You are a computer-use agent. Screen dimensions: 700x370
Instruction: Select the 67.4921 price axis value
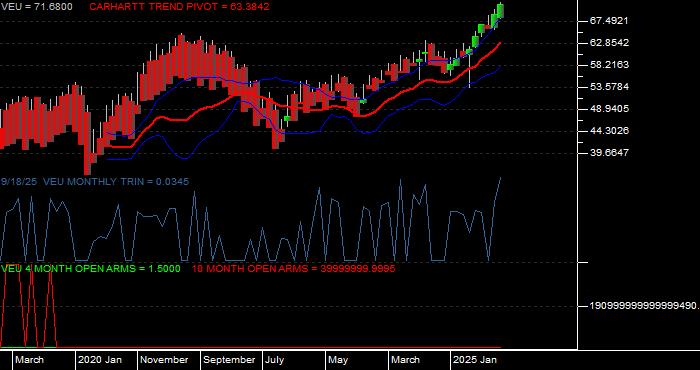609,21
